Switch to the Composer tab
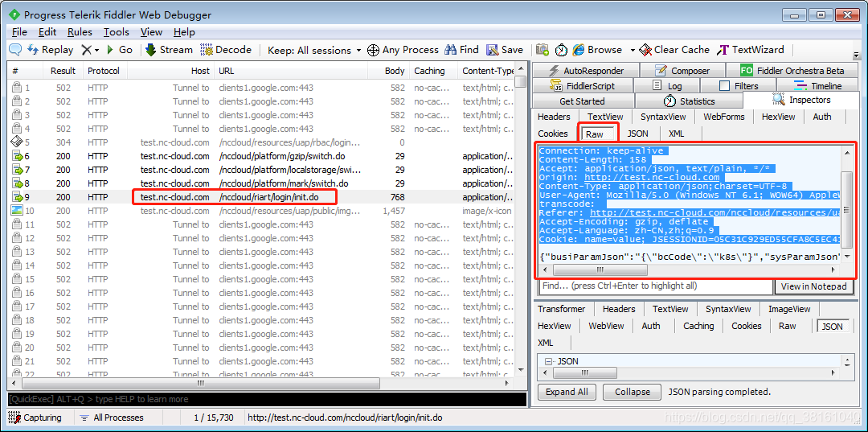The height and width of the screenshot is (432, 868). click(x=682, y=70)
